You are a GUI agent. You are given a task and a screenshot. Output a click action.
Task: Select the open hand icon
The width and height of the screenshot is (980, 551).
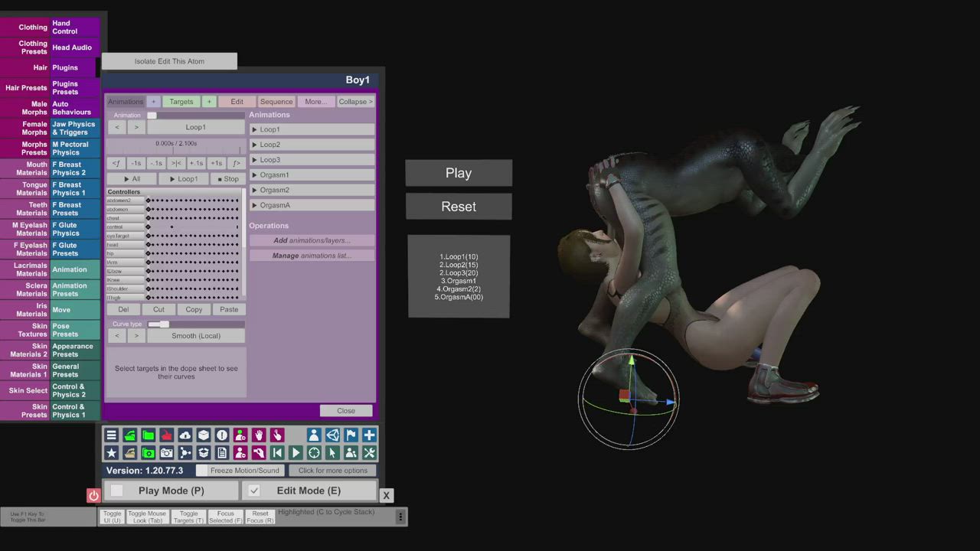[259, 435]
